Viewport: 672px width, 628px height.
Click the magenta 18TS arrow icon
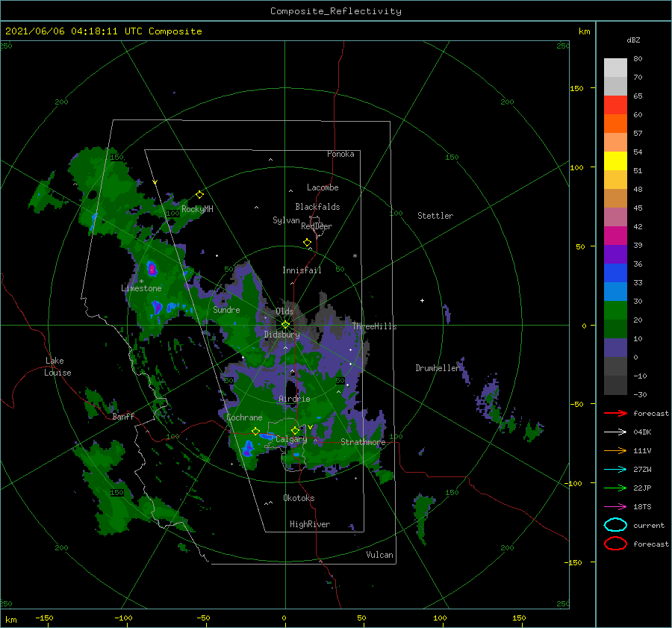pyautogui.click(x=615, y=507)
